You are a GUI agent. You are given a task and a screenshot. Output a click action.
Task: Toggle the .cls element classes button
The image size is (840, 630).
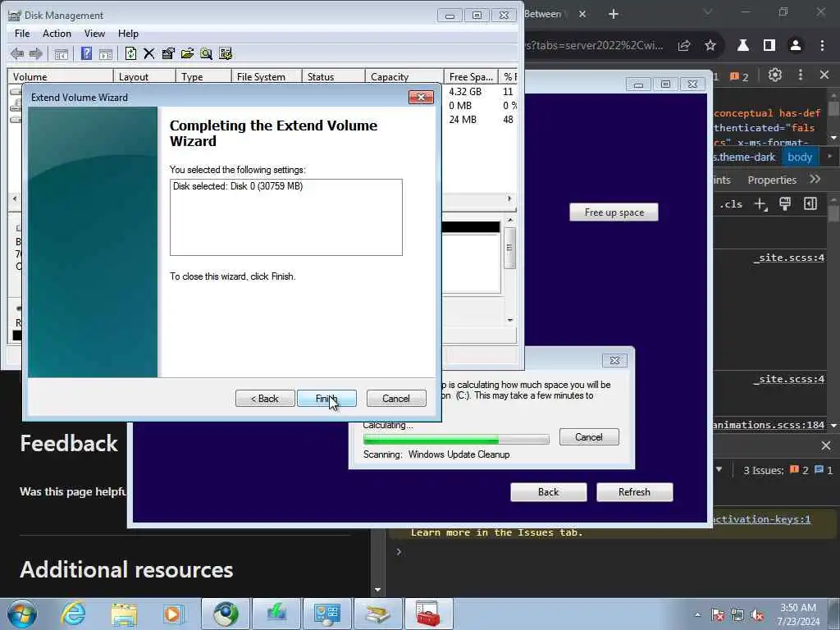731,204
